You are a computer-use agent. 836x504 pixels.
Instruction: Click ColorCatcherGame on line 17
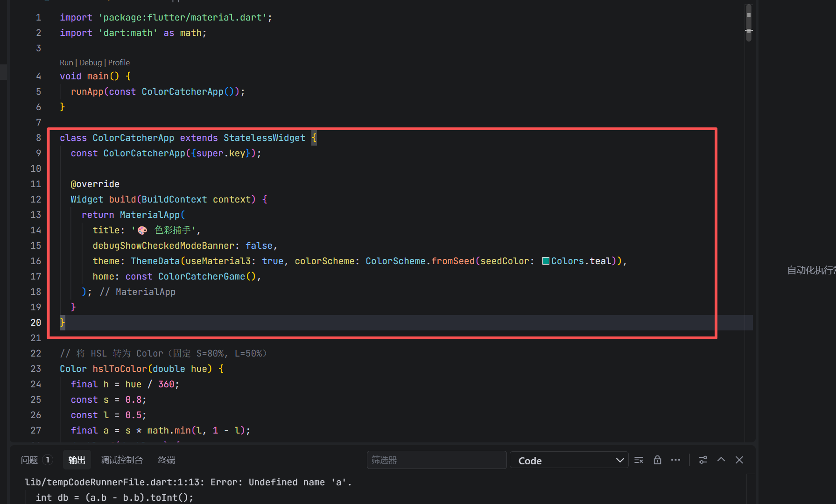pos(202,276)
